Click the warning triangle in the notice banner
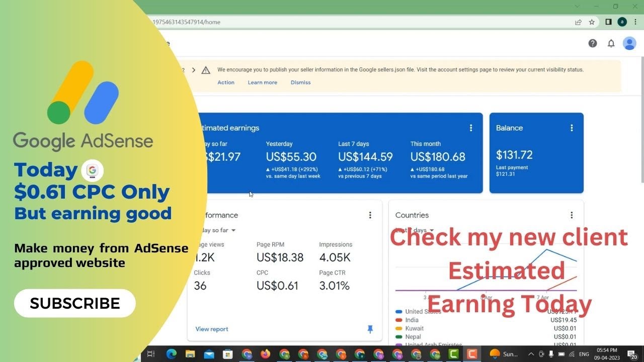Image resolution: width=644 pixels, height=362 pixels. [206, 70]
